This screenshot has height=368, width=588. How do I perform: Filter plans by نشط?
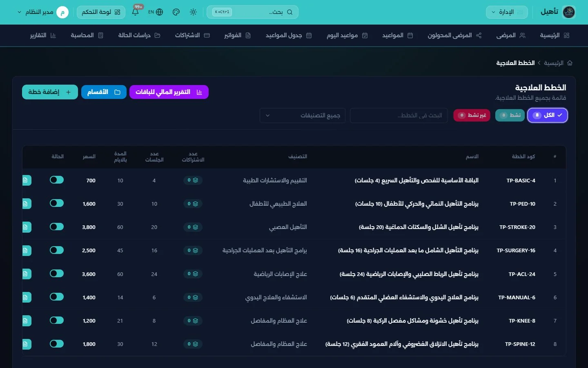(x=510, y=115)
